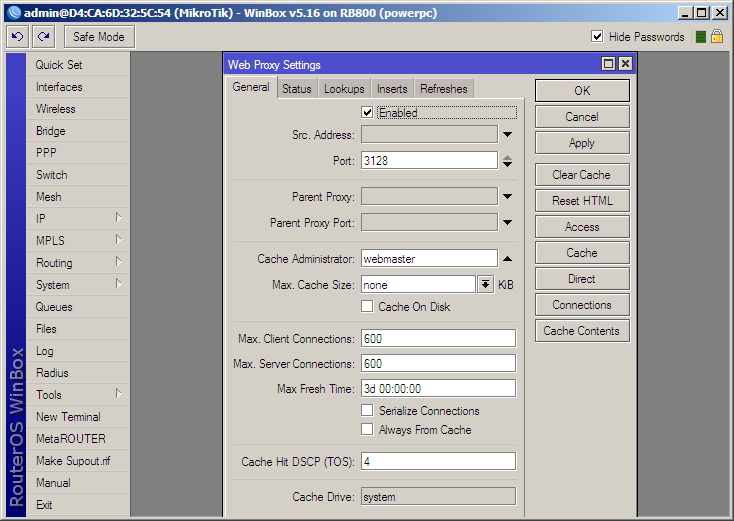Expand the Parent Proxy Port arrow
734x521 pixels.
click(x=507, y=222)
